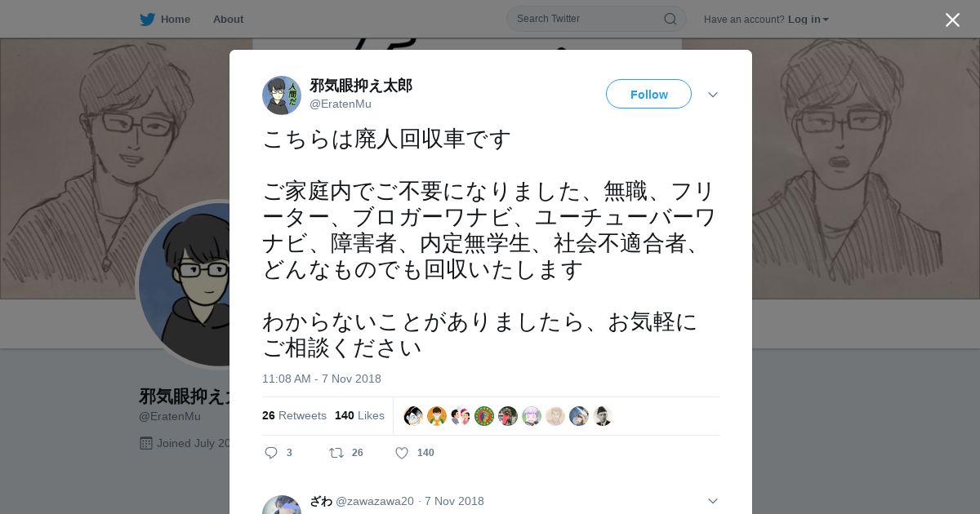Open the @zawazawa20 profile link
This screenshot has width=980, height=514.
(375, 501)
